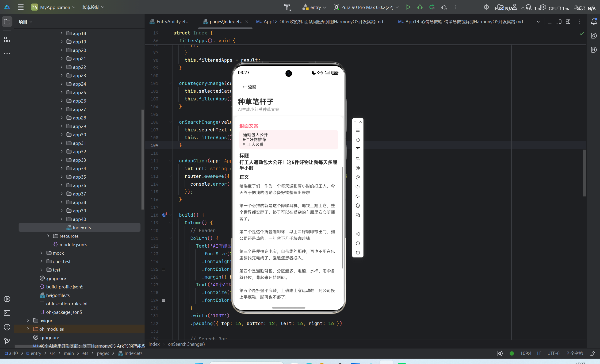Viewport: 600px width, 364px height.
Task: Run the app with the green play button
Action: point(408,7)
